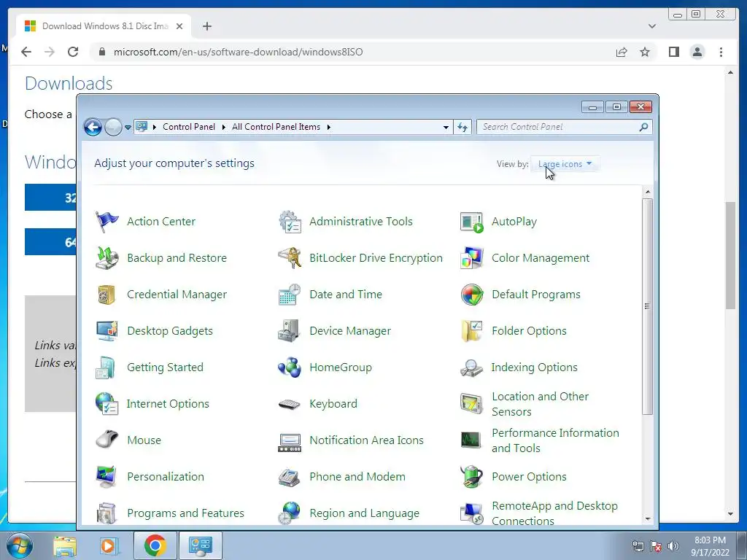Open Personalization icon

point(107,477)
